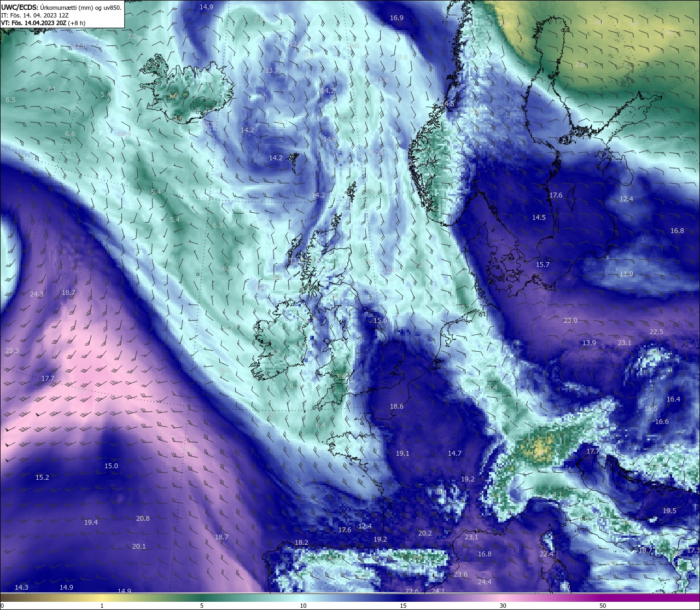Screen dimensions: 700x610
Task: Click the 22.4 value label
Action: pyautogui.click(x=546, y=554)
